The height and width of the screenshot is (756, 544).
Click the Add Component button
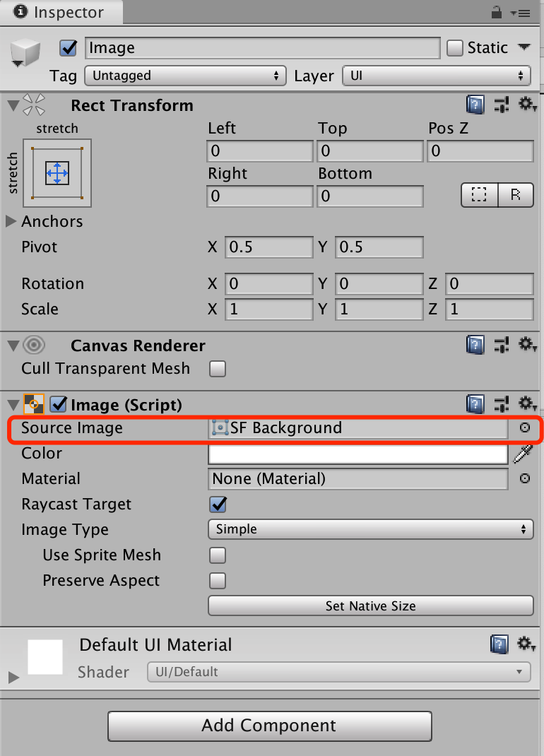tap(269, 726)
